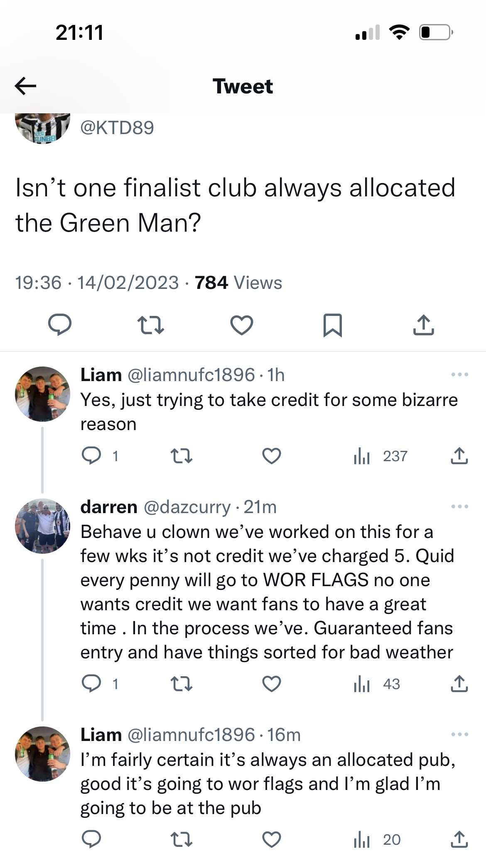Retweet Liam's 'take credit' reply
This screenshot has width=486, height=868.
(182, 456)
